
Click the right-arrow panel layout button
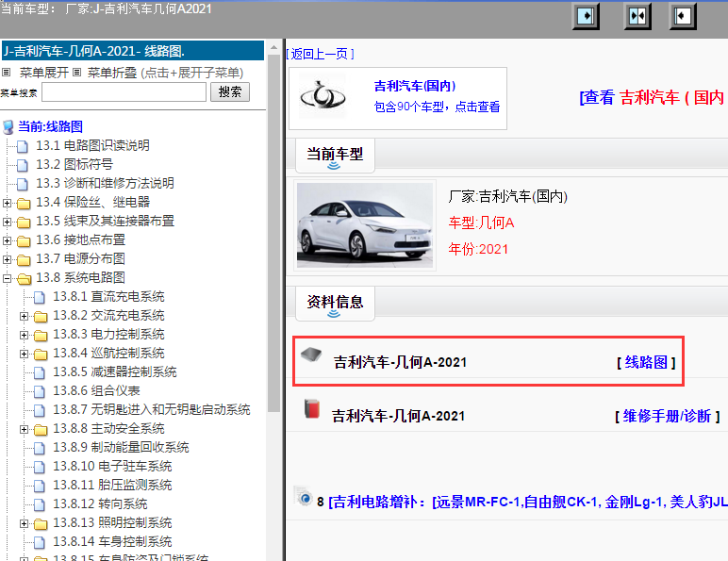[586, 16]
